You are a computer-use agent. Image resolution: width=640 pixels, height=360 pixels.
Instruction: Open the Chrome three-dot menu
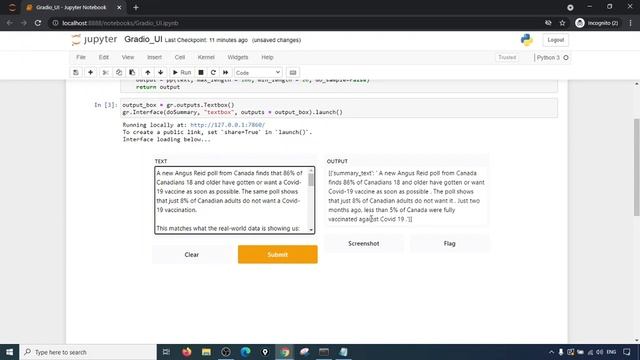pyautogui.click(x=630, y=23)
